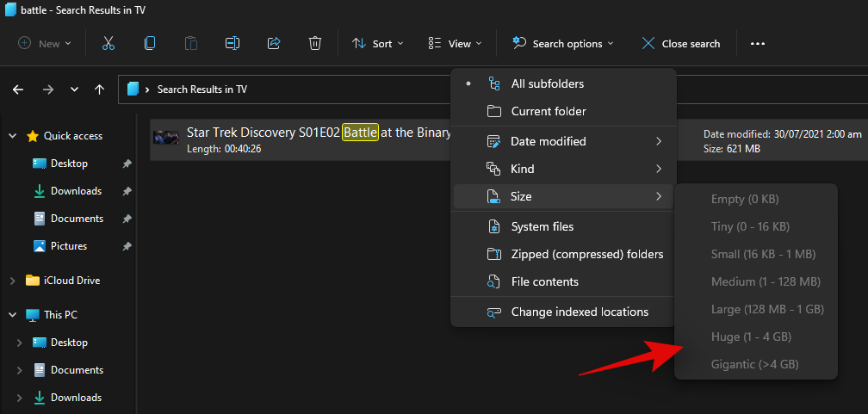This screenshot has height=414, width=868.
Task: Click Change indexed locations
Action: (579, 312)
